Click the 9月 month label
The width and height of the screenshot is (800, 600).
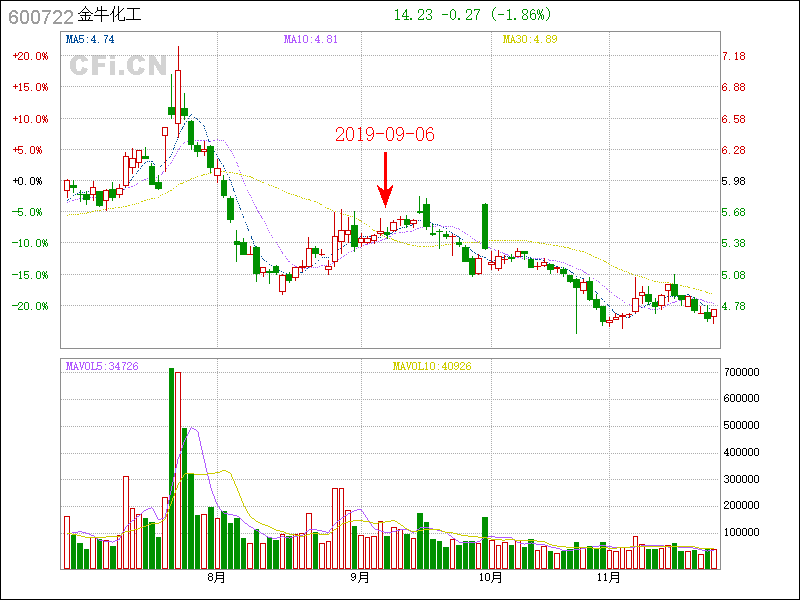click(x=361, y=578)
